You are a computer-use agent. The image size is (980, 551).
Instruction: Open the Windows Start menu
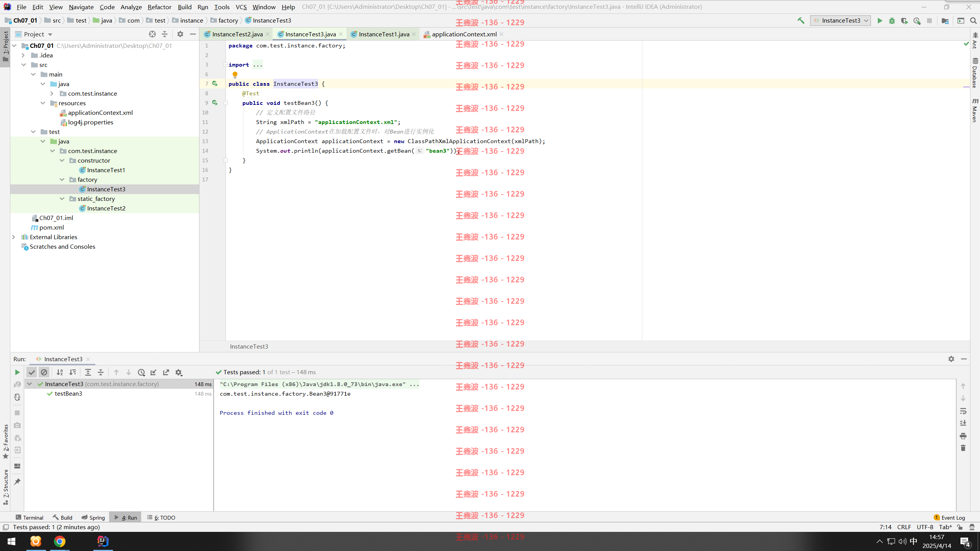point(11,541)
